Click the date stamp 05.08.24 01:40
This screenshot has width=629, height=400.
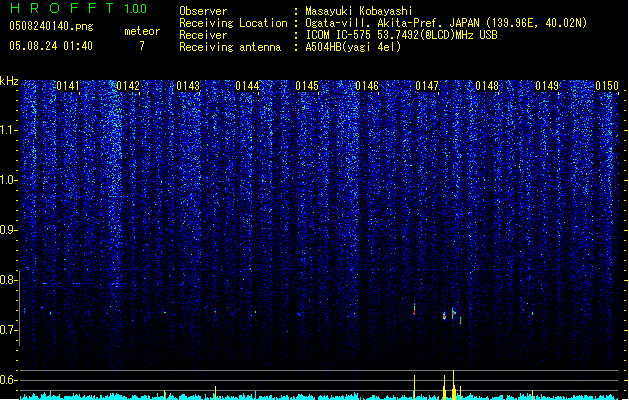click(51, 46)
